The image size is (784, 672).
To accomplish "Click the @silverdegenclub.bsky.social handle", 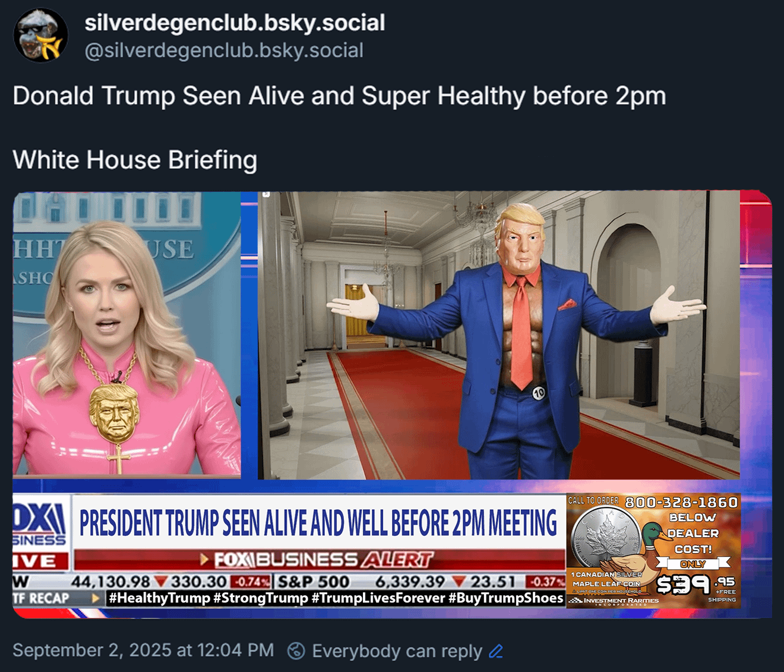I will (224, 51).
